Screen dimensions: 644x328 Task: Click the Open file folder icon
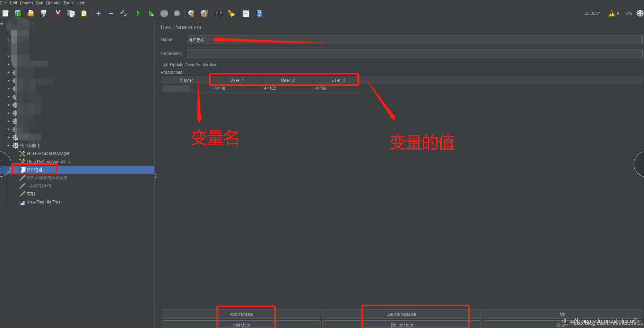tap(31, 14)
